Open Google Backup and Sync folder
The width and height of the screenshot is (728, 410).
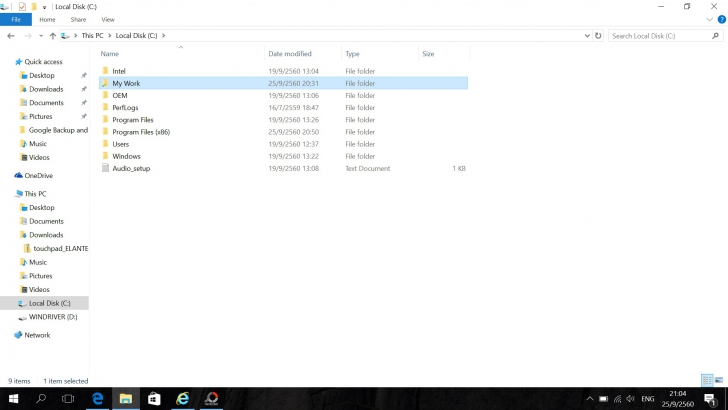click(x=58, y=130)
